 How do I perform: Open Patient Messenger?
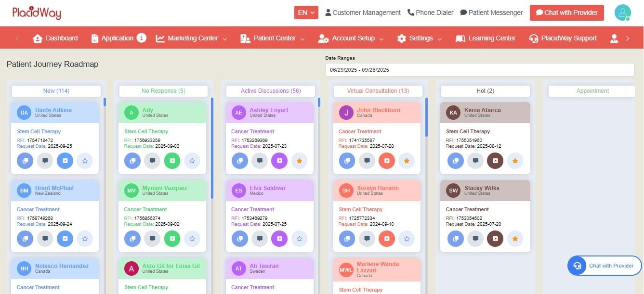pyautogui.click(x=491, y=13)
